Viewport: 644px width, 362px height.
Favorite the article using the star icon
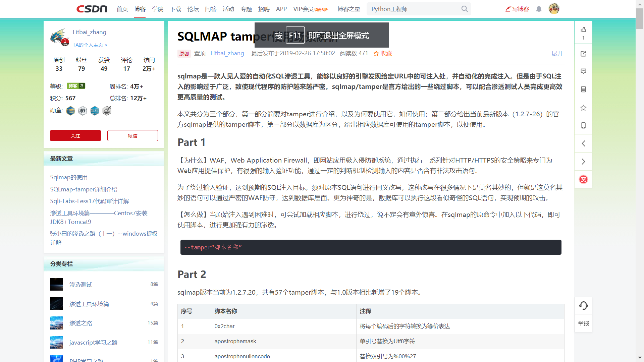(x=583, y=107)
